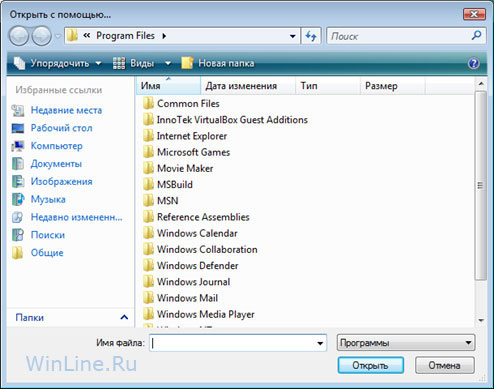Open the Музыка link

click(x=48, y=199)
